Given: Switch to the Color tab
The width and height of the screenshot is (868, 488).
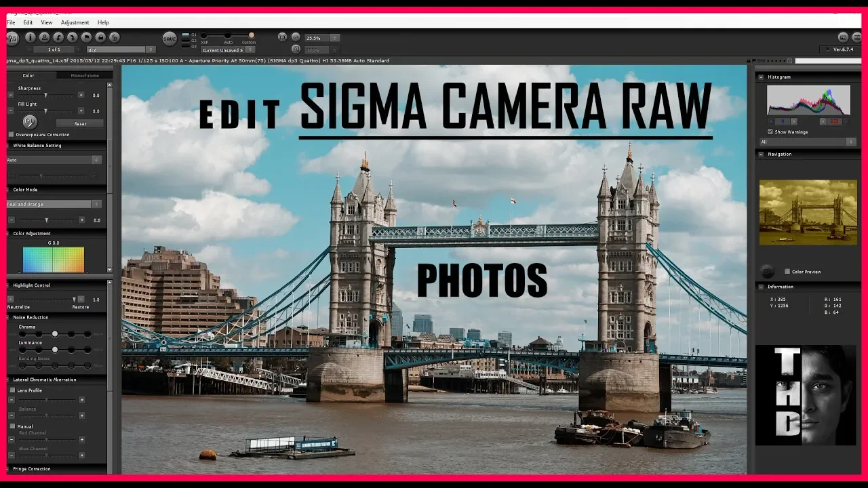Looking at the screenshot, I should 28,75.
